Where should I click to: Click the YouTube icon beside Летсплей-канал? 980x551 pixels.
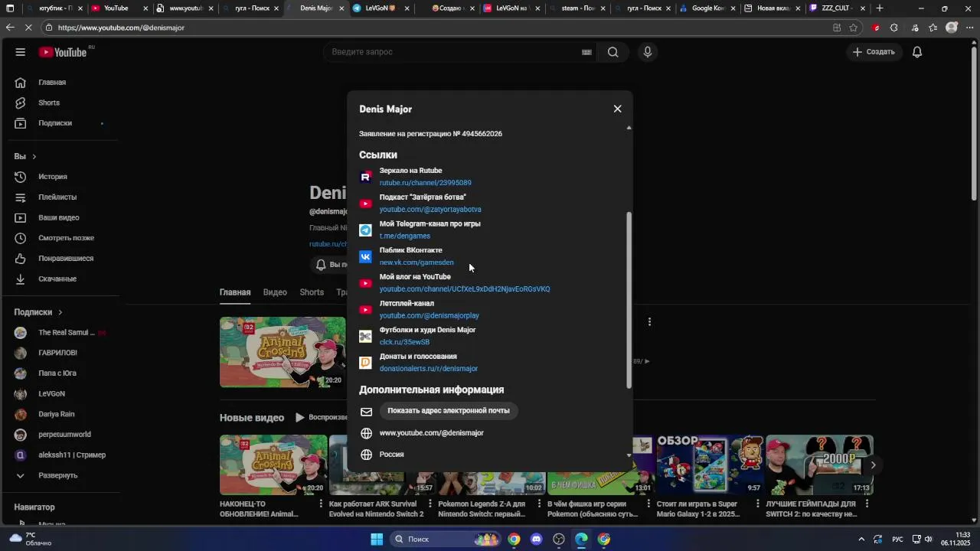point(365,310)
